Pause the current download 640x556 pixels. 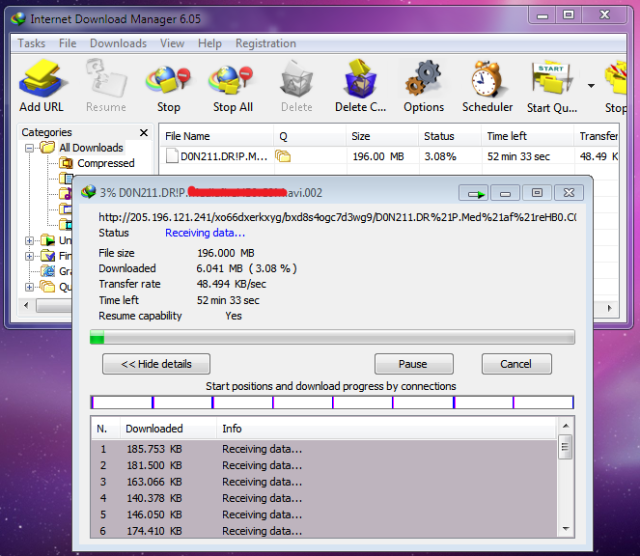click(413, 364)
